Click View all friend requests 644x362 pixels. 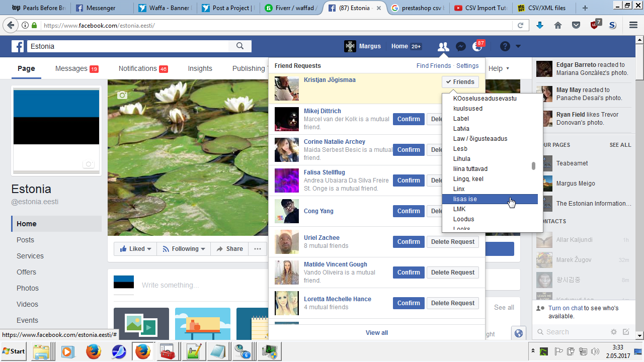tap(377, 333)
